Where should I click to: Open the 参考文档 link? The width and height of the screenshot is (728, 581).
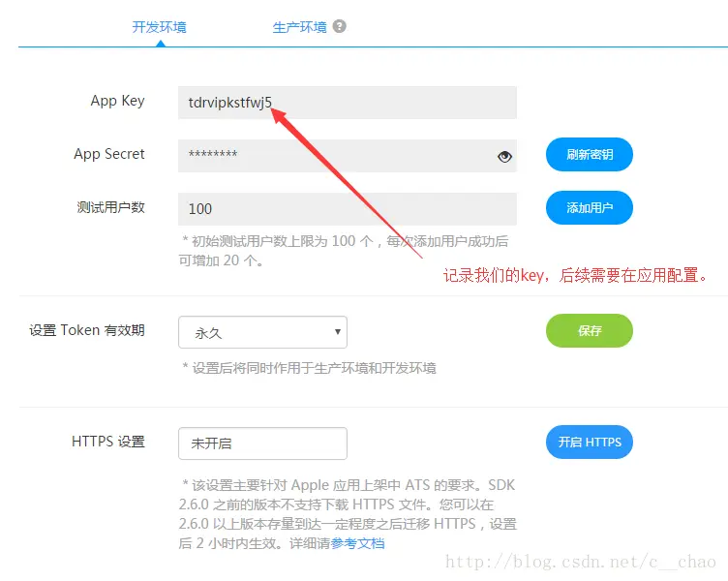357,543
